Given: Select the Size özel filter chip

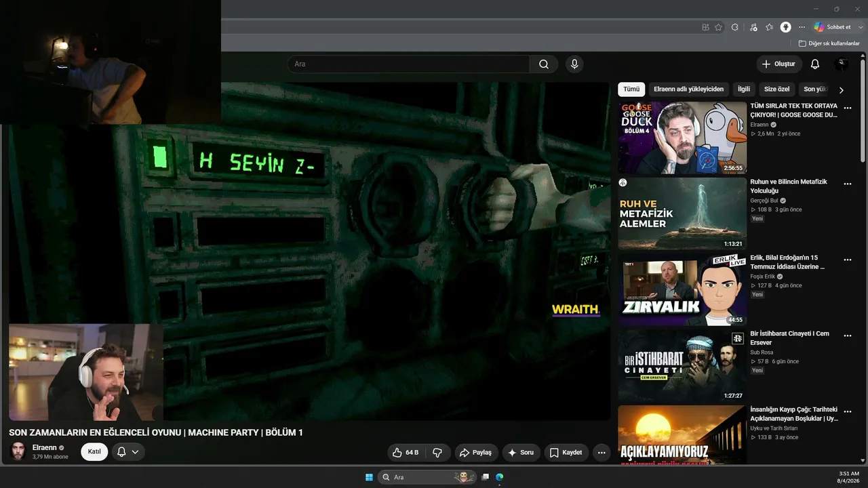Looking at the screenshot, I should (x=776, y=89).
